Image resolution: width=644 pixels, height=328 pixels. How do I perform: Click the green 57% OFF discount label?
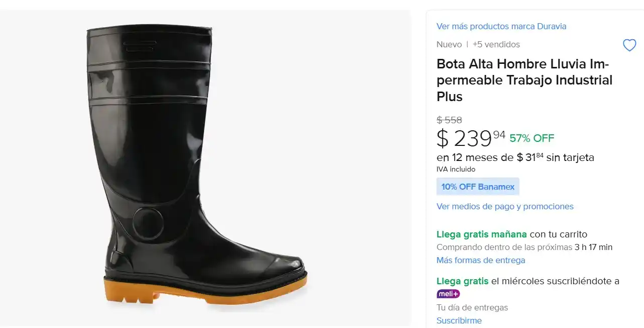click(532, 138)
